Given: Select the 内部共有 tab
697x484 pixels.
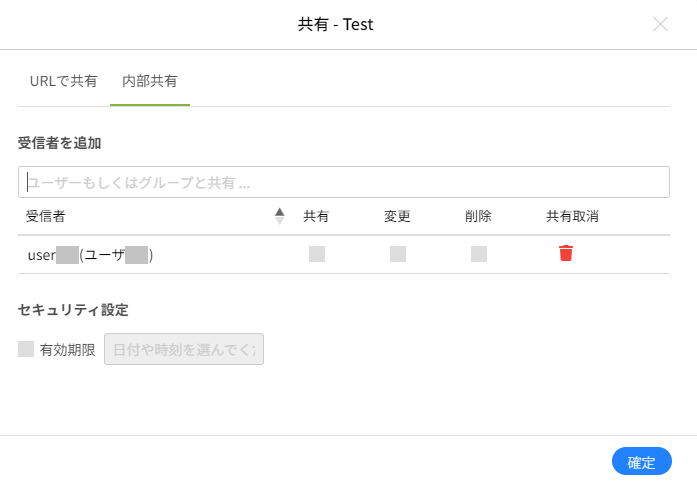Looking at the screenshot, I should pos(150,81).
